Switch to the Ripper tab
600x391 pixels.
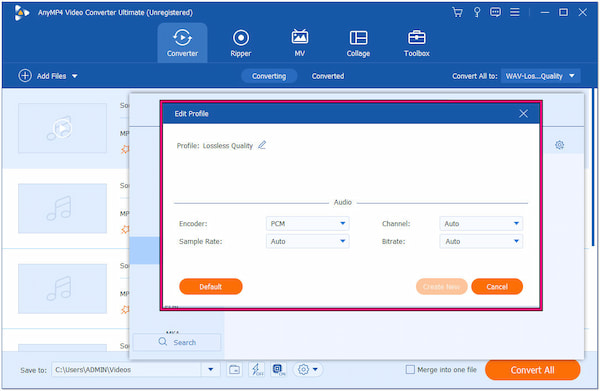pyautogui.click(x=241, y=43)
